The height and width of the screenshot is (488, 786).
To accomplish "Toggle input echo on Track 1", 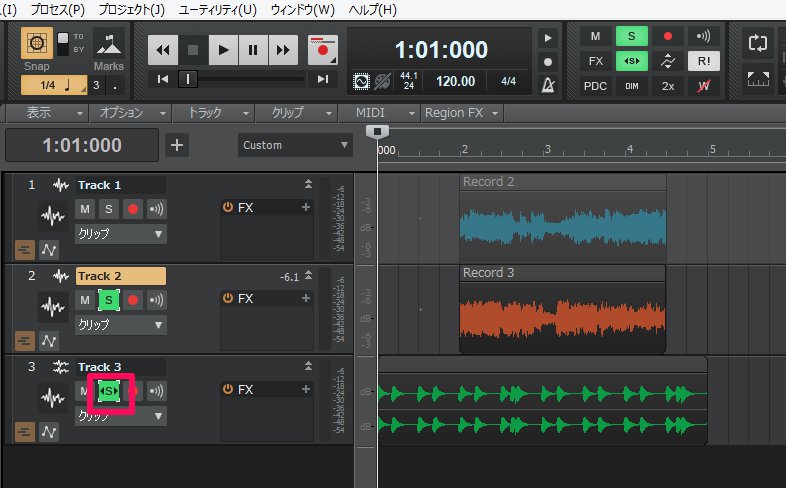I will click(156, 209).
